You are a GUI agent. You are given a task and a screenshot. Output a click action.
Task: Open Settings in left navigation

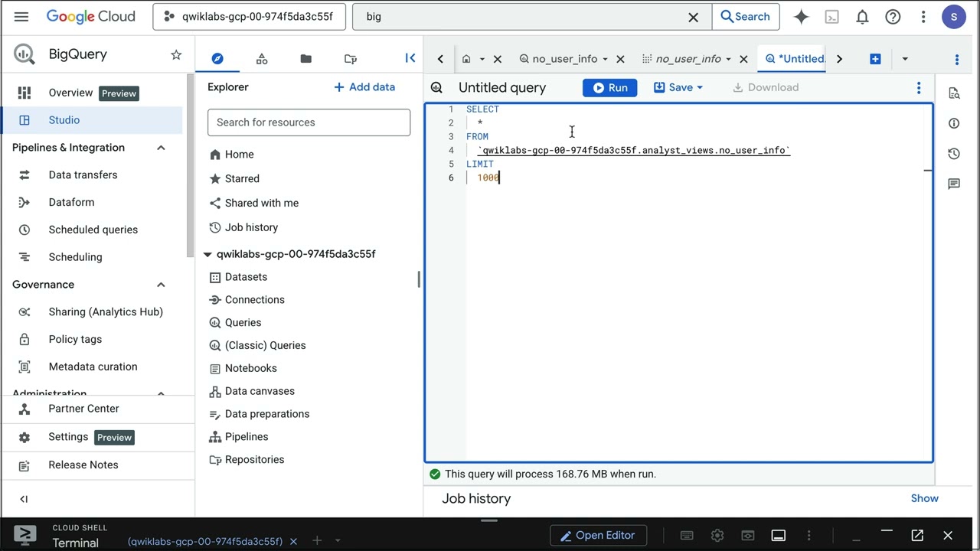pos(68,437)
